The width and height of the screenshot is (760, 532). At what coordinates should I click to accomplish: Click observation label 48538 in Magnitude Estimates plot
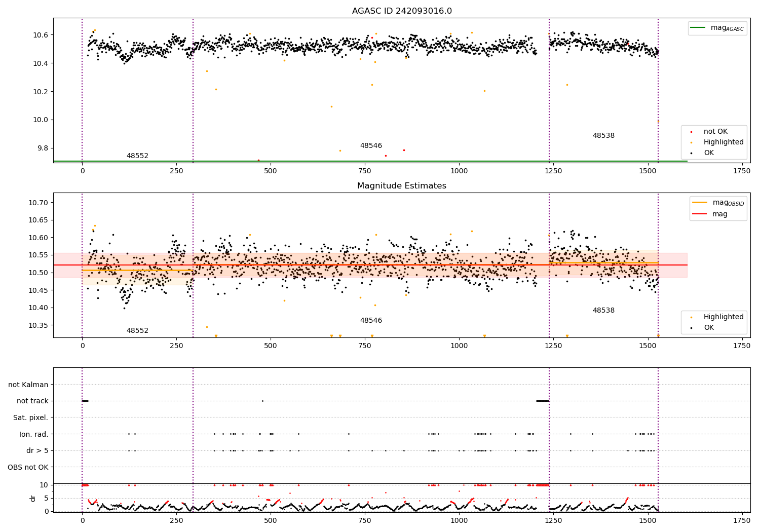[603, 311]
